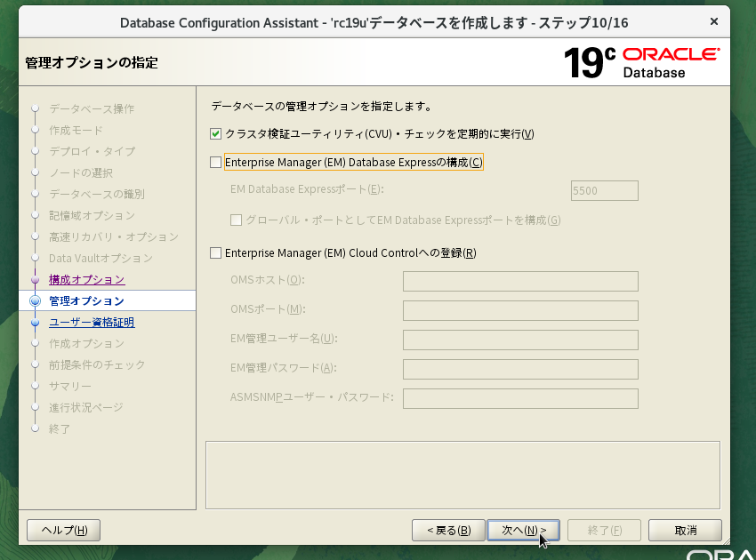Click the message text area at bottom
The image size is (756, 560).
coord(462,476)
